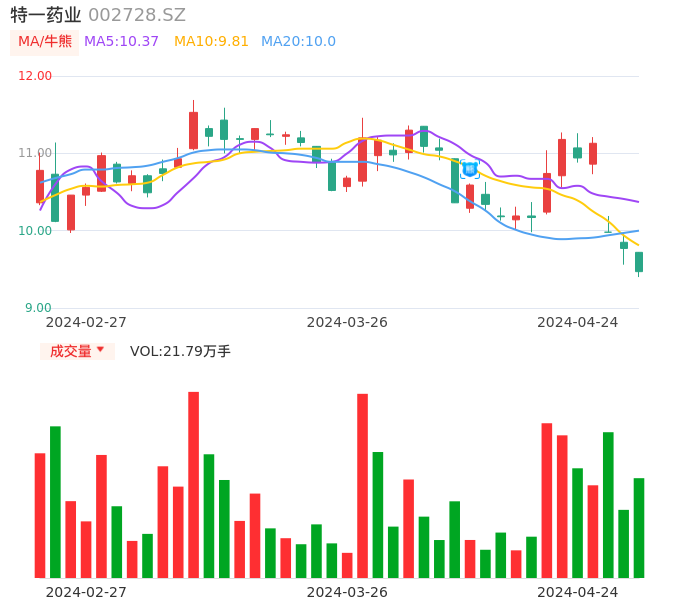Click the stock code 002728.SZ
The image size is (686, 606).
[x=137, y=15]
